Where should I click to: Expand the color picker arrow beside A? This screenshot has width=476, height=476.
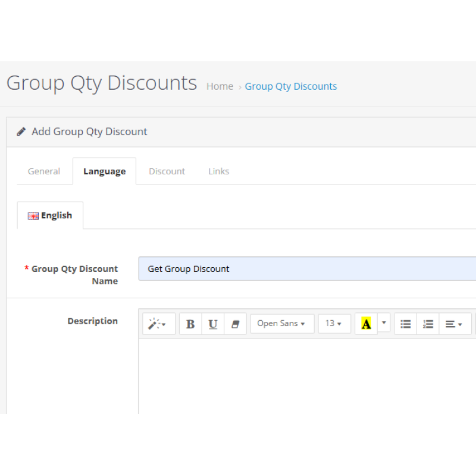click(x=384, y=323)
